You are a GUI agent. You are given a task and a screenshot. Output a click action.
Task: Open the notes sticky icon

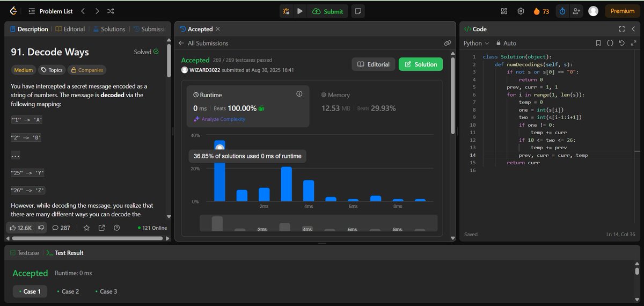(x=358, y=11)
